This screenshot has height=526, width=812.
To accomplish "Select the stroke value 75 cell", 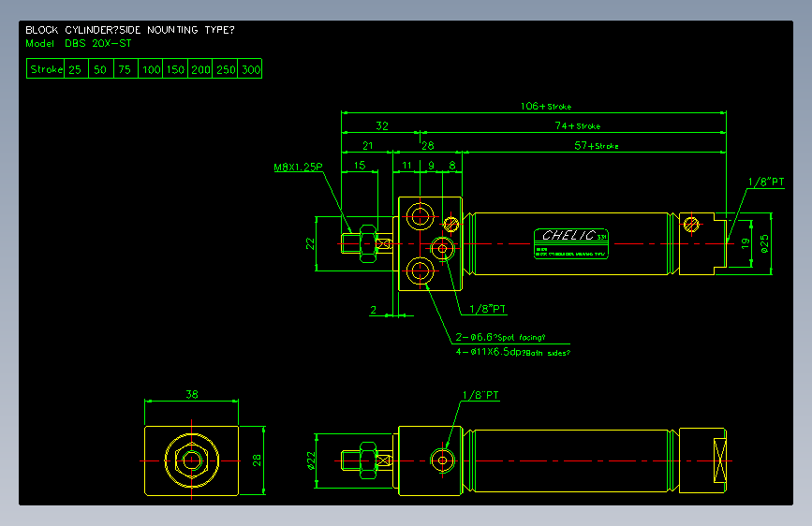I will point(125,69).
